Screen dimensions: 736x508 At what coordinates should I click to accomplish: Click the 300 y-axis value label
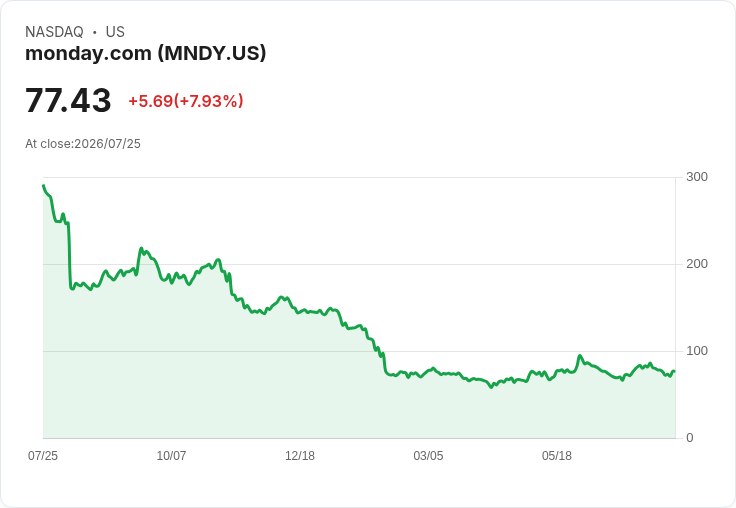point(697,177)
